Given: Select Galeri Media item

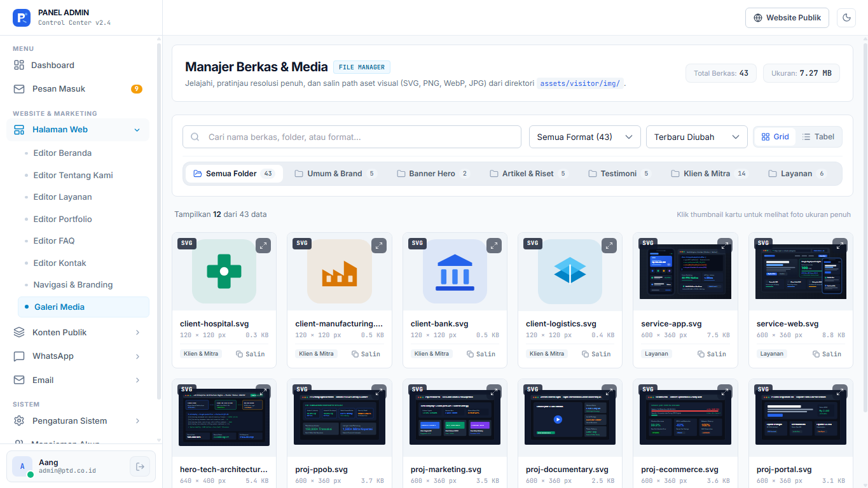Looking at the screenshot, I should point(83,307).
